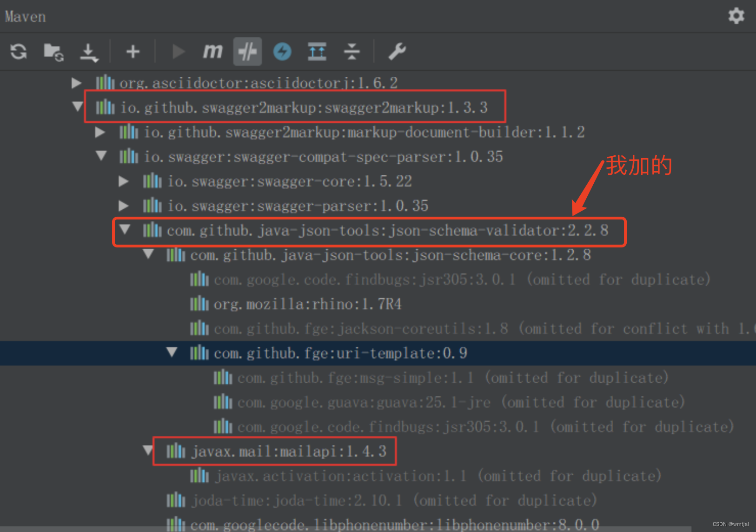The height and width of the screenshot is (532, 756).
Task: Collapse the swagger2markup:1.3.3 node
Action: pyautogui.click(x=77, y=106)
